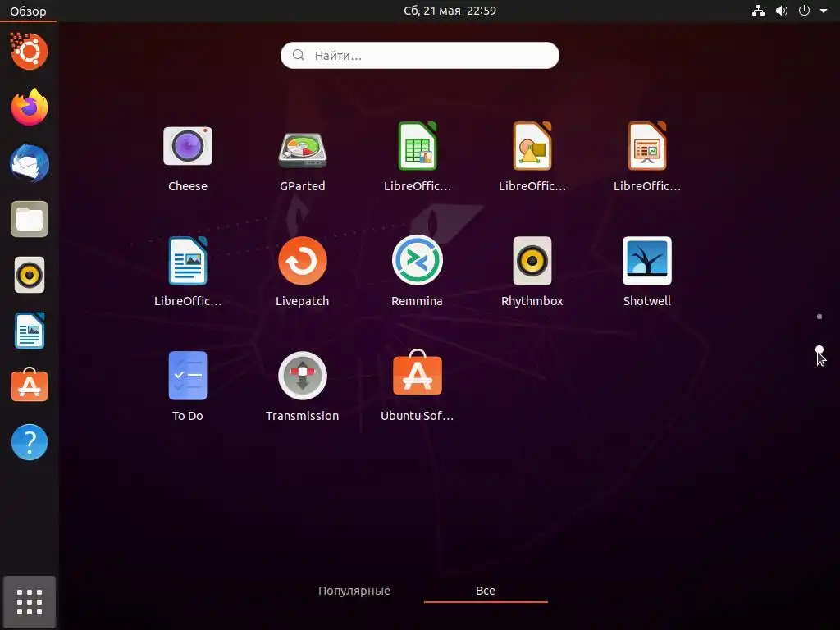Go to first page indicator dot
840x630 pixels.
pos(819,317)
